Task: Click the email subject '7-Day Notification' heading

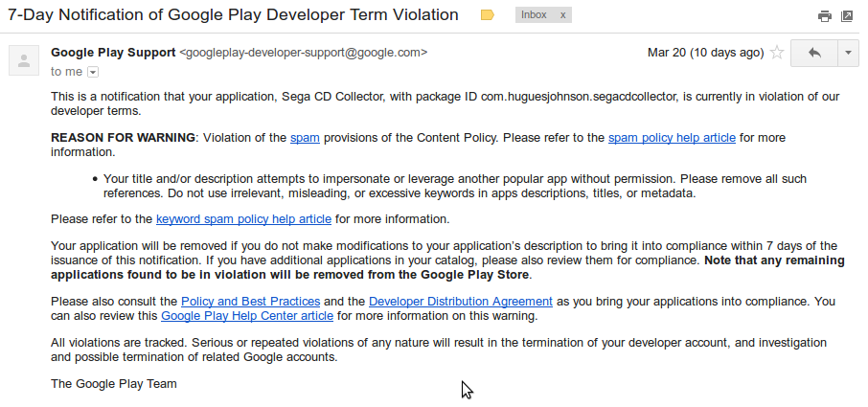Action: coord(233,15)
